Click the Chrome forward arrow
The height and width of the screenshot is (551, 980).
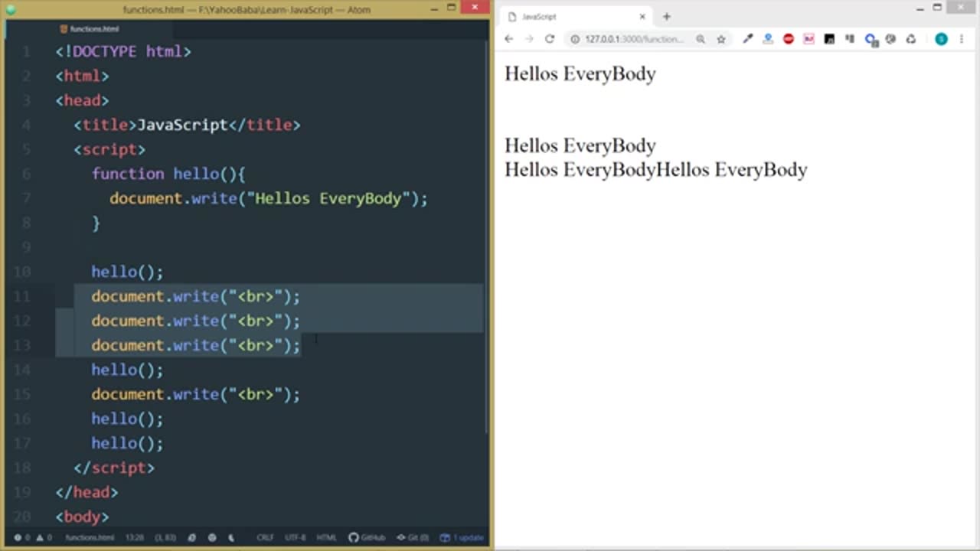coord(529,39)
